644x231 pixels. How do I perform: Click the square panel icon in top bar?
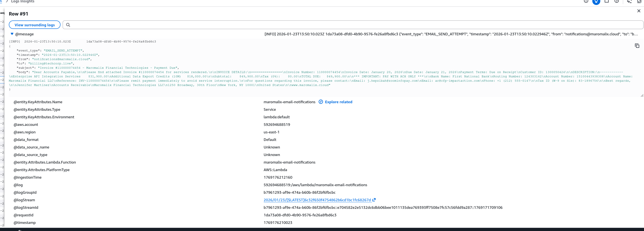click(607, 1)
